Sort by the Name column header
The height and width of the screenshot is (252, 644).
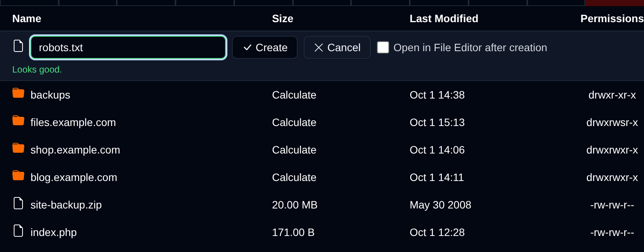point(27,19)
